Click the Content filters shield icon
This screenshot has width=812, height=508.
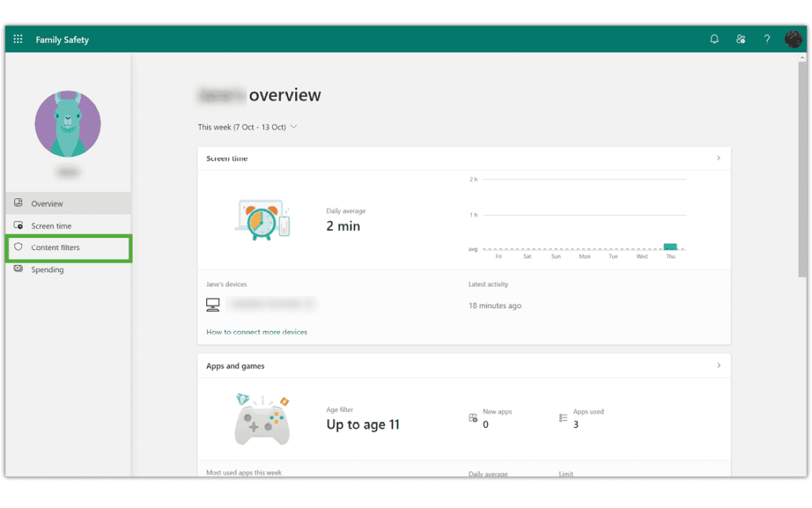tap(19, 247)
